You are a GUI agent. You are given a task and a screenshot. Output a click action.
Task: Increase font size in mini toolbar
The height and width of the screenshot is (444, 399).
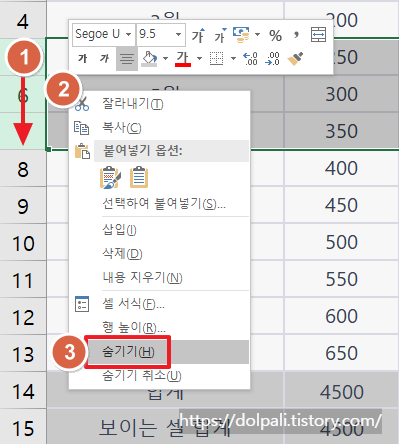coord(198,35)
